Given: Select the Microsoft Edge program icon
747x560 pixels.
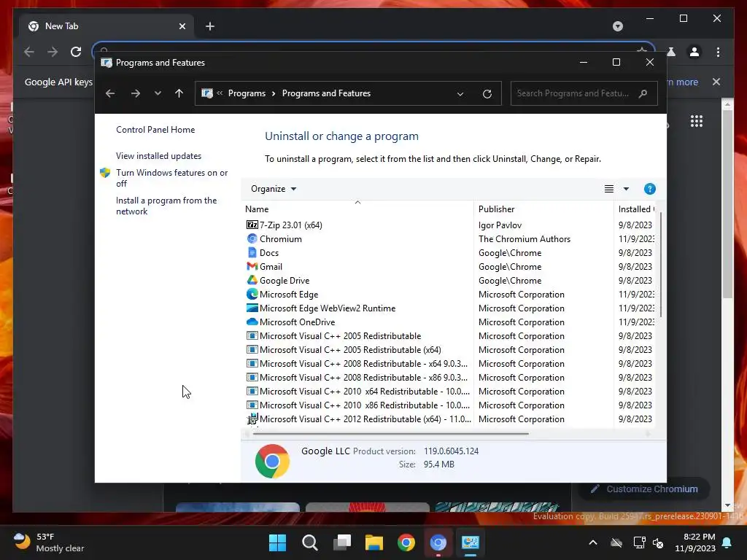Looking at the screenshot, I should [252, 294].
